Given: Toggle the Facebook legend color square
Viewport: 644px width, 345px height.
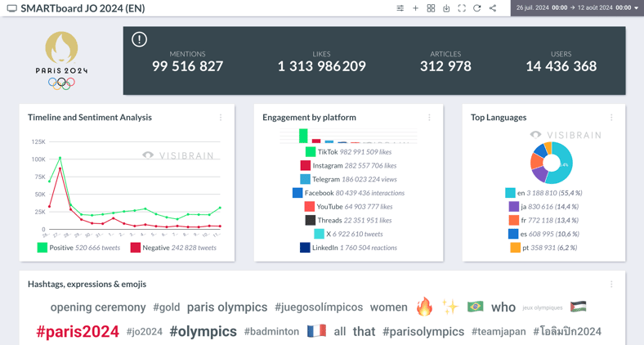Looking at the screenshot, I should (297, 193).
